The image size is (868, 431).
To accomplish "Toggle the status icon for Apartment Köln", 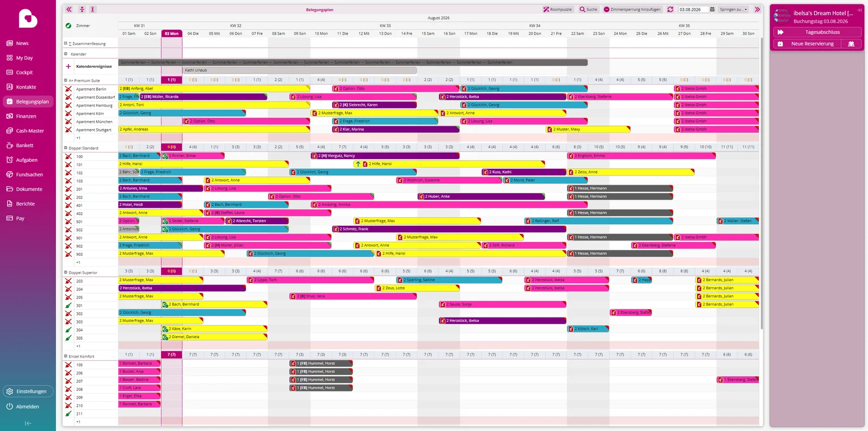I will [x=68, y=113].
